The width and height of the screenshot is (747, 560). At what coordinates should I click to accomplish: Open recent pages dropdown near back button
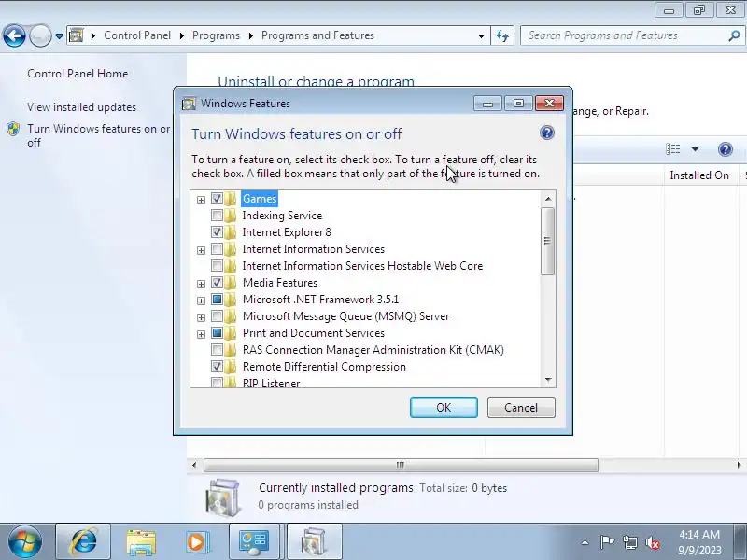(59, 35)
